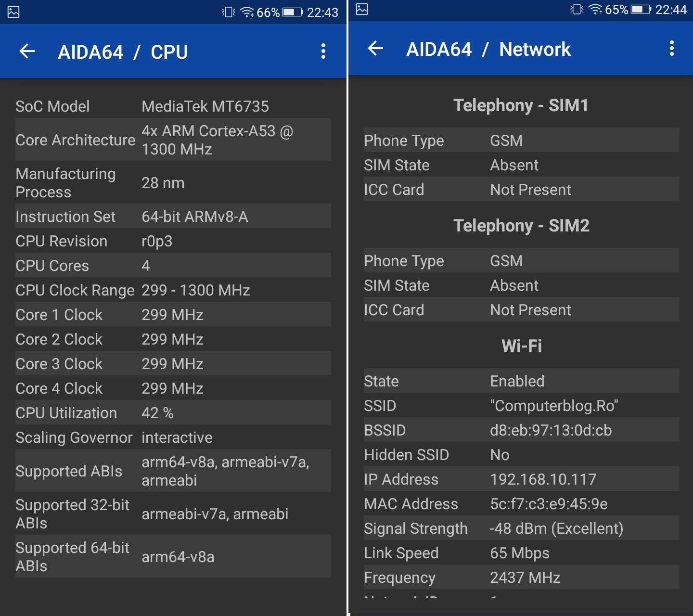
Task: Tap back arrow on AIDA64 Network screen
Action: click(375, 48)
